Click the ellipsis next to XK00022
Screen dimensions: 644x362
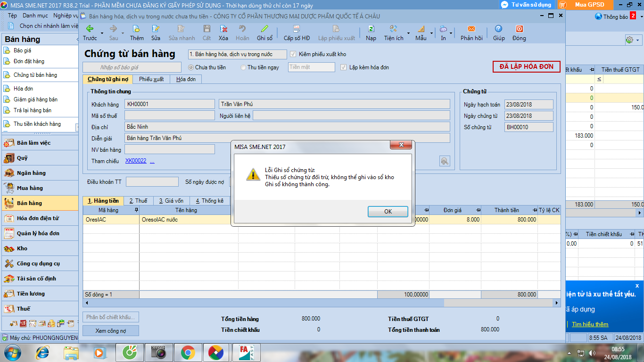152,161
